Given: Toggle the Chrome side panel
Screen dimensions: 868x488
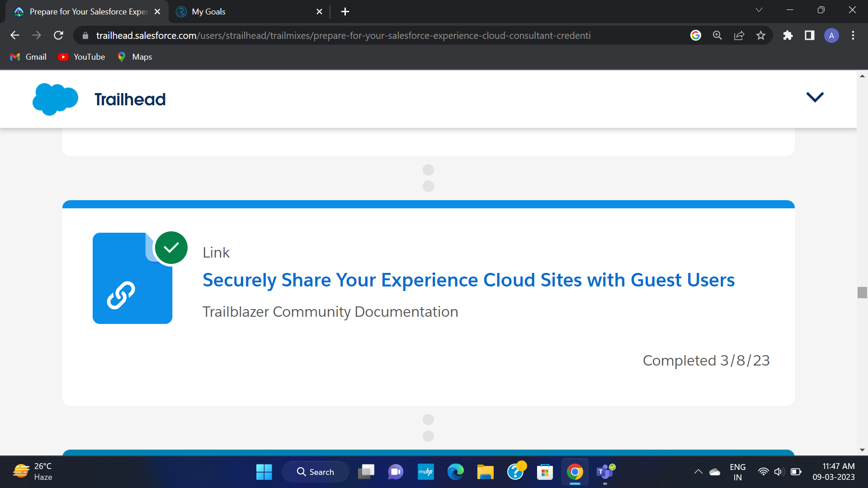Looking at the screenshot, I should [810, 35].
